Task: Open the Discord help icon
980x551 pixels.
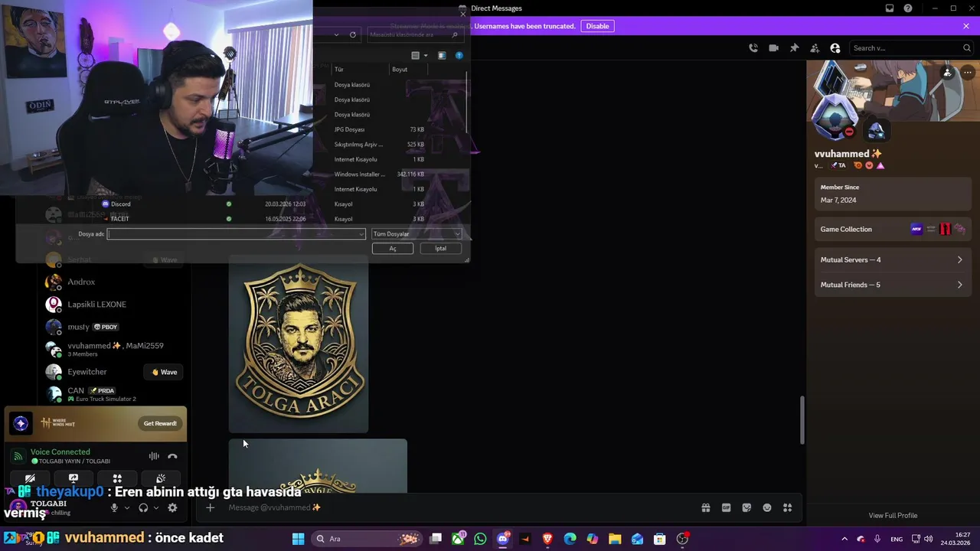Action: pyautogui.click(x=908, y=8)
